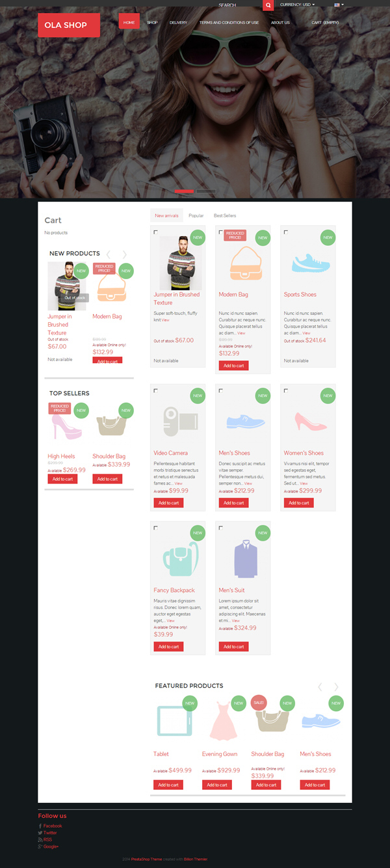Tick the compare checkbox on Modern Bag

click(x=221, y=232)
